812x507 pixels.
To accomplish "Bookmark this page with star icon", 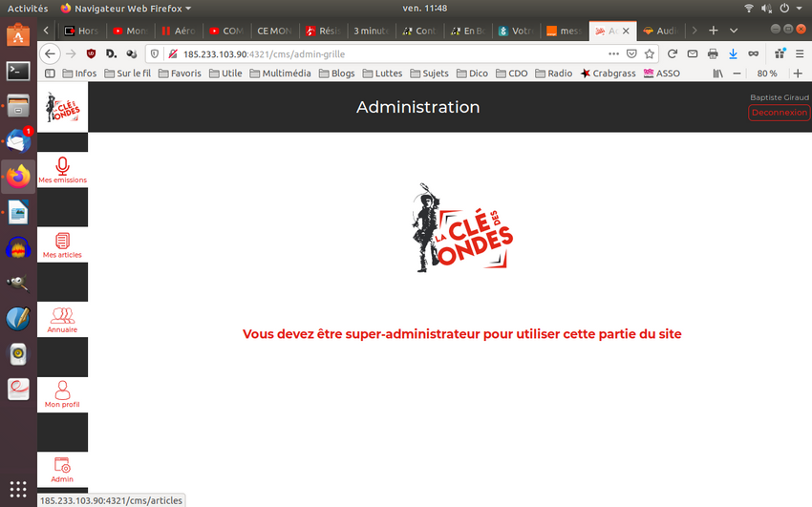I will (x=650, y=54).
